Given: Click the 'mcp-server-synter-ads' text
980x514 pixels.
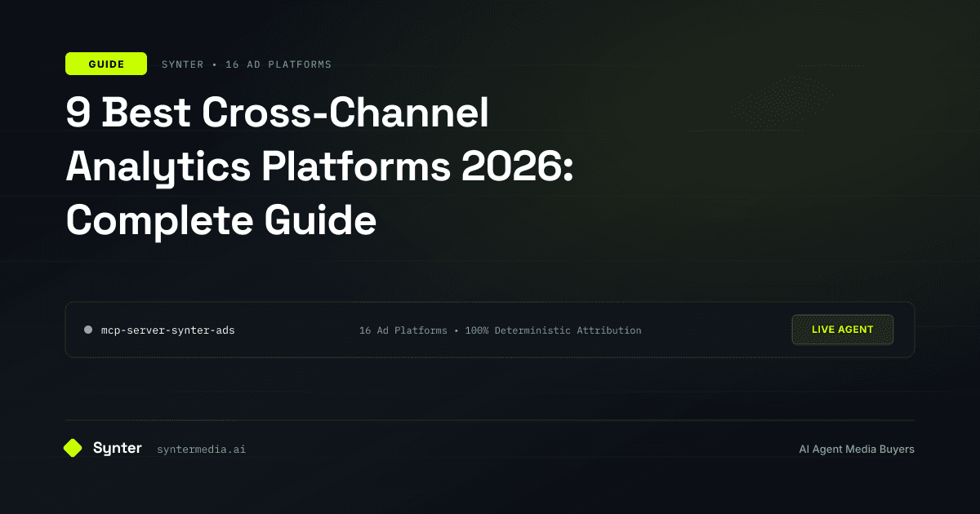Looking at the screenshot, I should [x=167, y=330].
